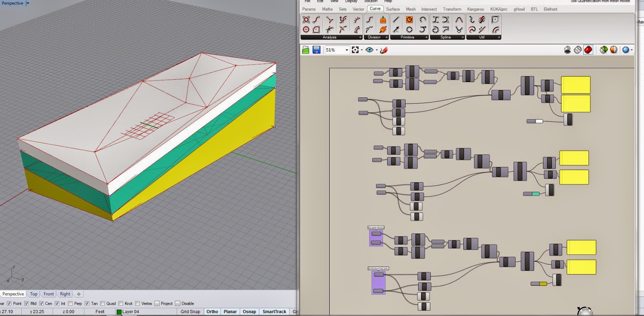Enable the Quad osnap checkbox
Screen dimensions: 644x316
(x=103, y=304)
